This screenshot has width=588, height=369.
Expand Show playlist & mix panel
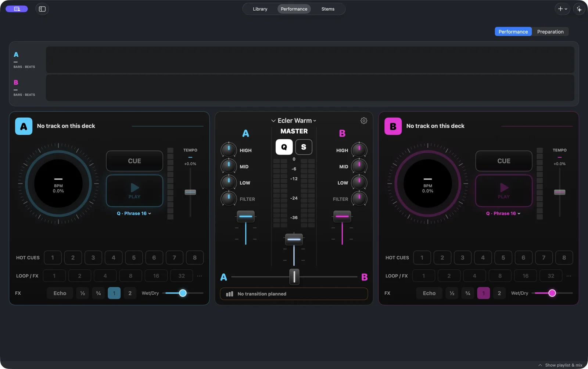click(x=560, y=365)
